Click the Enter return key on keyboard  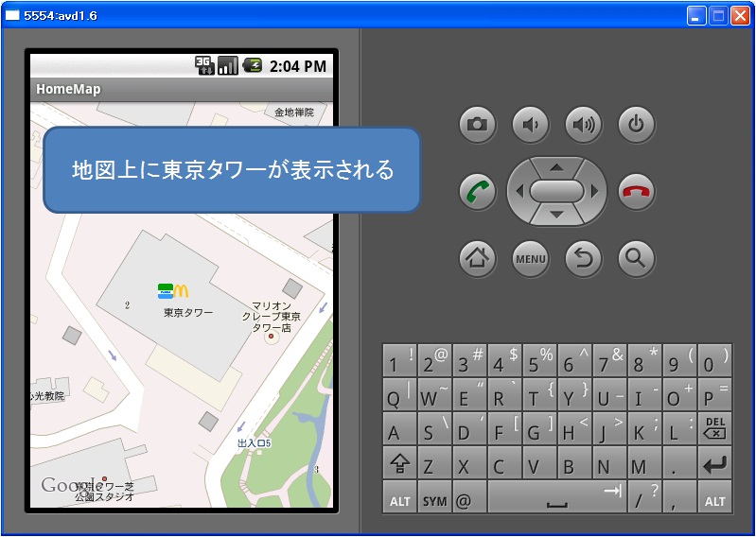715,462
